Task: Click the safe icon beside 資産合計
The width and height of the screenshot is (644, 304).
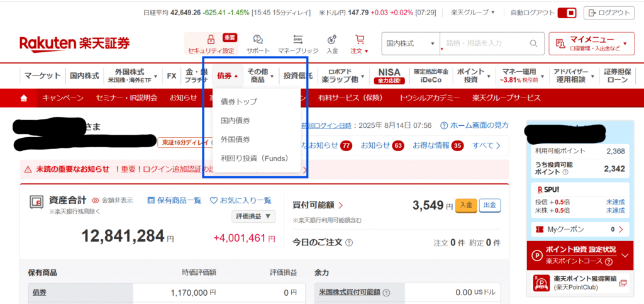Action: [x=37, y=201]
